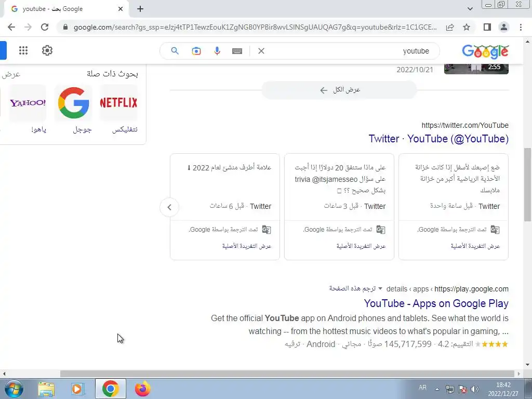The width and height of the screenshot is (532, 399).
Task: Open the volume speaker tray icon
Action: [x=475, y=389]
